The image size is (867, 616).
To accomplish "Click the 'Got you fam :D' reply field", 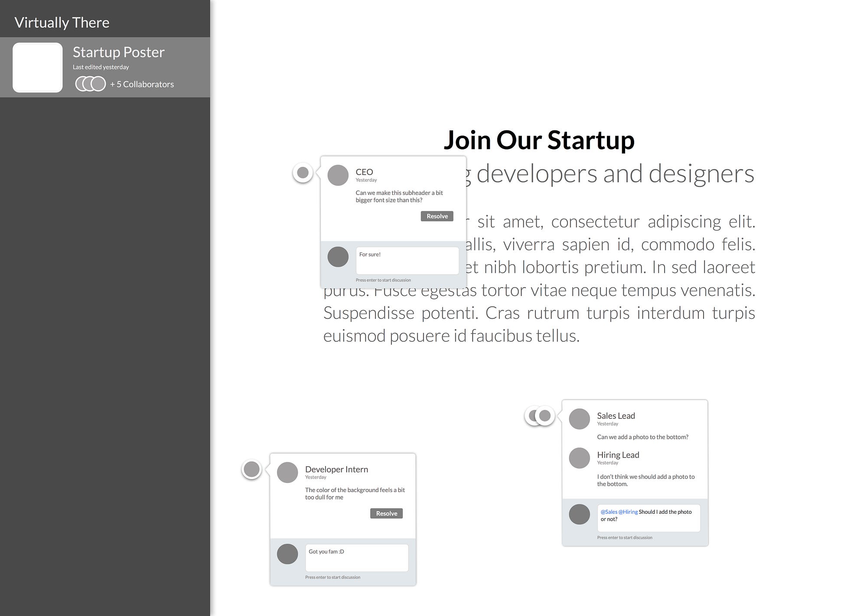I will [356, 558].
